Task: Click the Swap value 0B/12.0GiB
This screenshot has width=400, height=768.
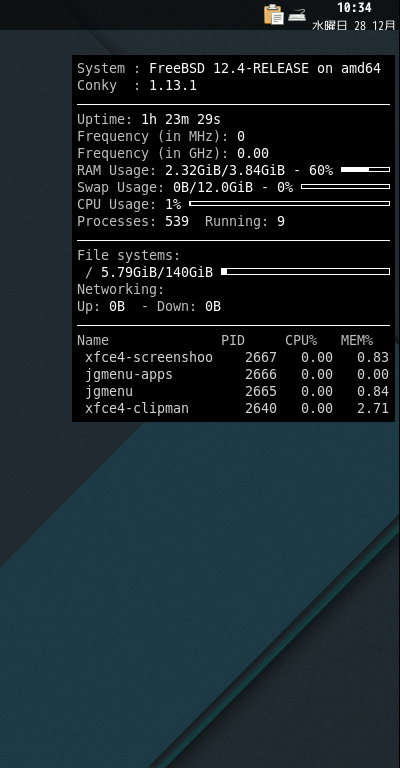Action: (x=213, y=188)
